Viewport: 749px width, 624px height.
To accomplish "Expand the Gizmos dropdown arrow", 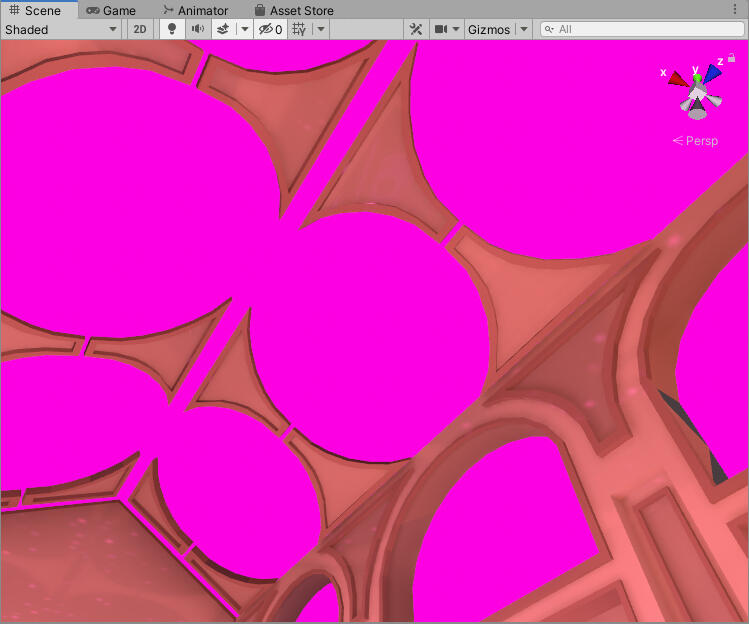I will tap(523, 29).
